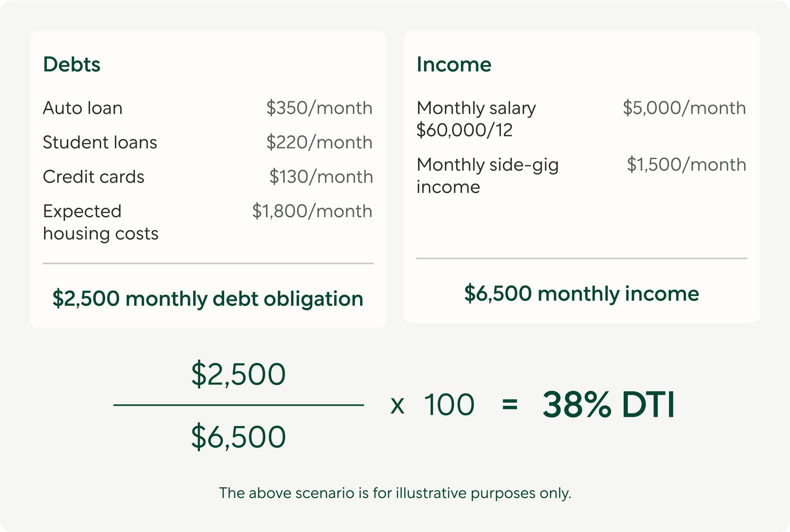Image resolution: width=790 pixels, height=532 pixels.
Task: Select the Credit cards label
Action: click(93, 177)
